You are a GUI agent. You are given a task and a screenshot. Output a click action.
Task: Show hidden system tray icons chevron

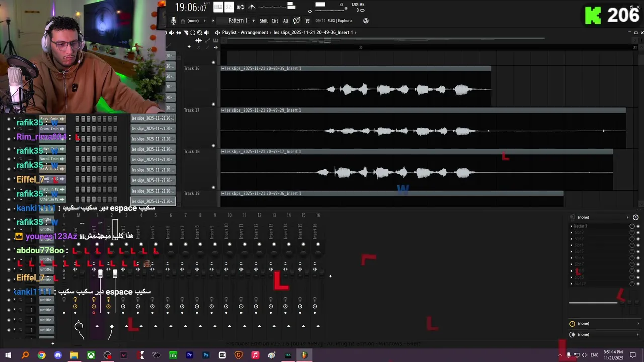(x=560, y=355)
